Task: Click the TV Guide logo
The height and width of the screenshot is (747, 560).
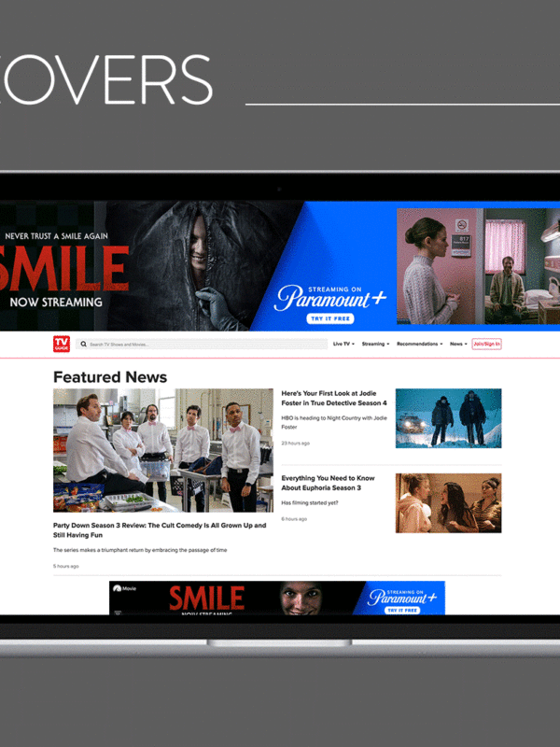Action: tap(62, 344)
